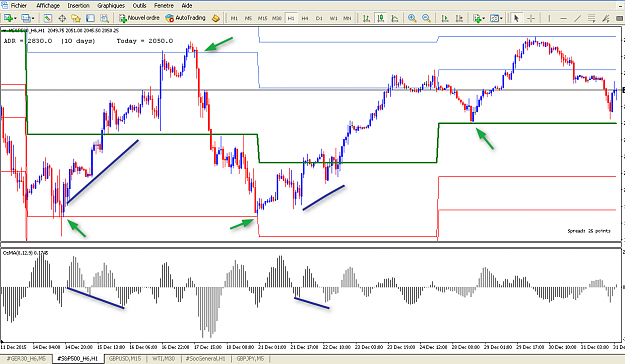Switch to #SocGeneral,H1 chart tab
Screen dimensions: 625x364
tap(206, 359)
